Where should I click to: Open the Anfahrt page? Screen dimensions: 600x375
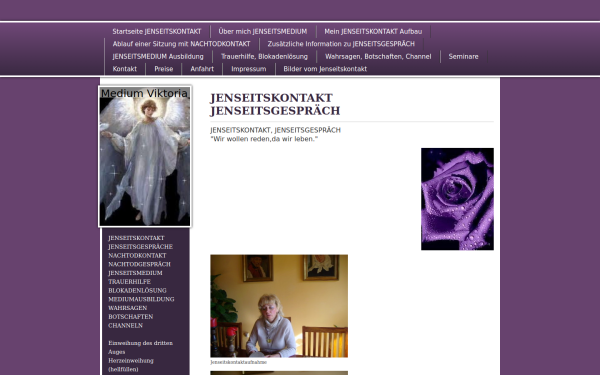(x=202, y=69)
